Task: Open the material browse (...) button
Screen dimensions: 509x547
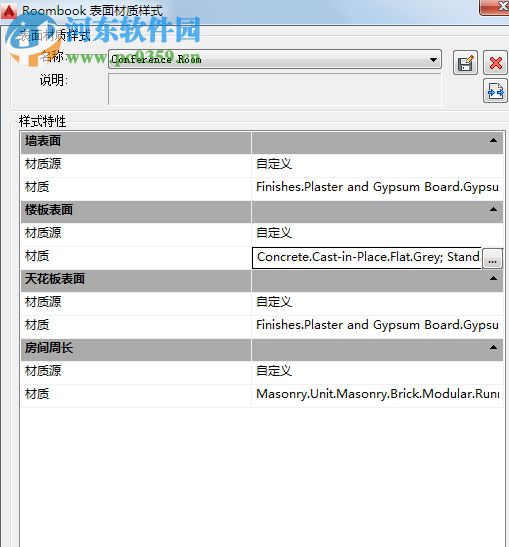Action: click(x=492, y=259)
